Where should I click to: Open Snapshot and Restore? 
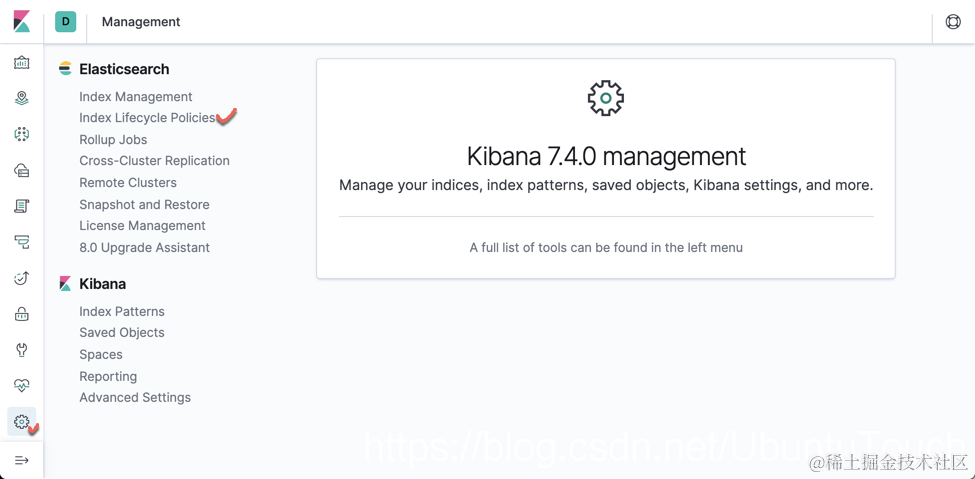pyautogui.click(x=144, y=205)
